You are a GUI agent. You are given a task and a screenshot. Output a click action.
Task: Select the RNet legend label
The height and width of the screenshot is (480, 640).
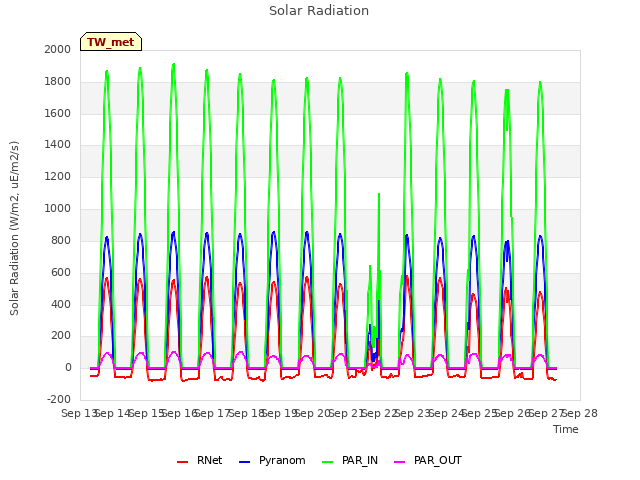[209, 460]
